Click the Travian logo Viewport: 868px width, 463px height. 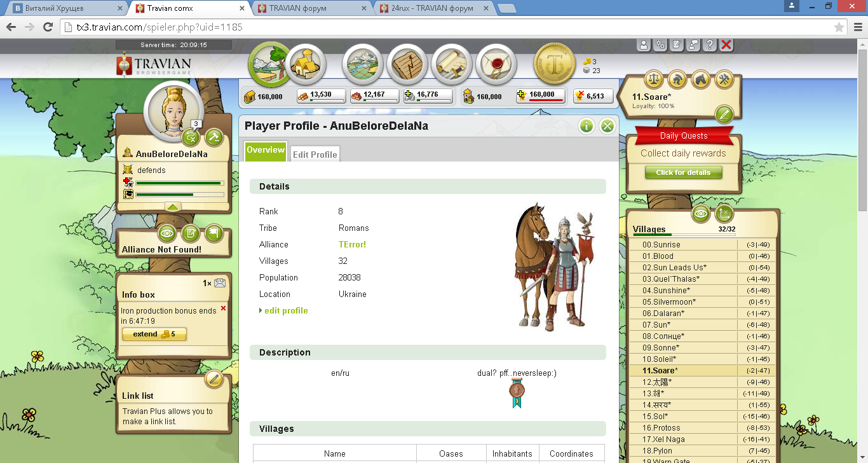click(154, 66)
